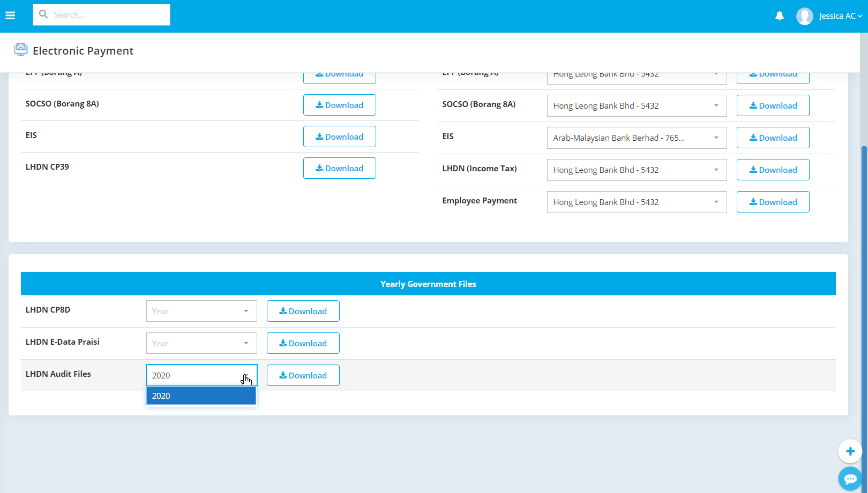Viewport: 868px width, 493px height.
Task: Download EIS for Arab-Malaysian Bank
Action: pos(773,138)
